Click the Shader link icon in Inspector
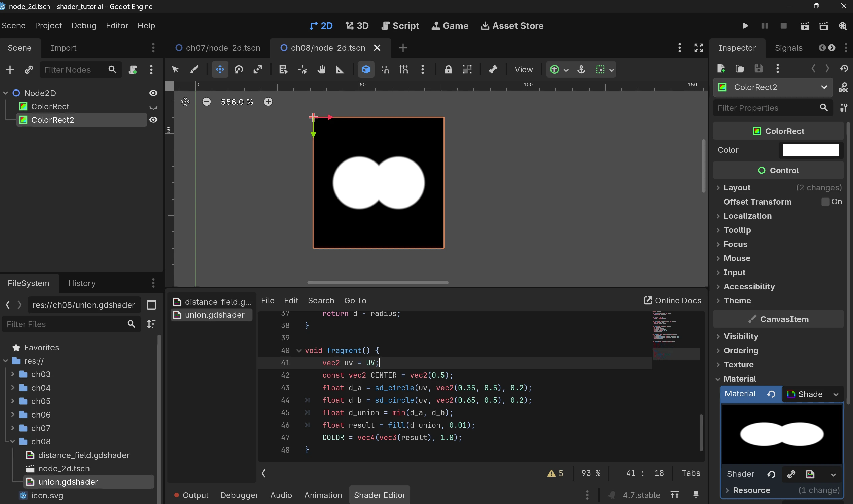This screenshot has width=853, height=504. click(791, 474)
